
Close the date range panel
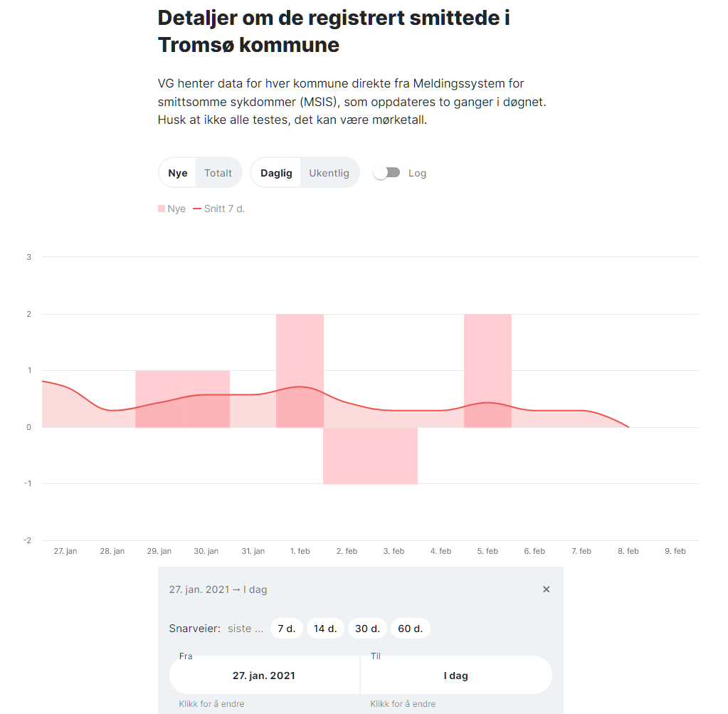tap(546, 589)
